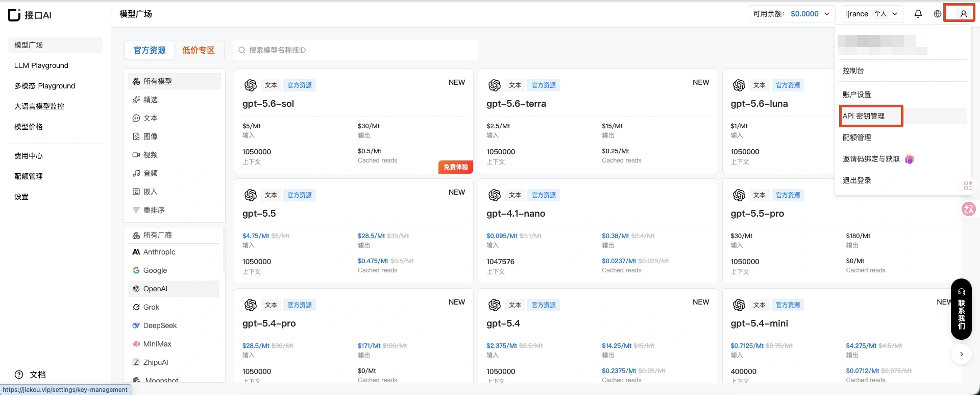Open the notifications bell icon

918,14
